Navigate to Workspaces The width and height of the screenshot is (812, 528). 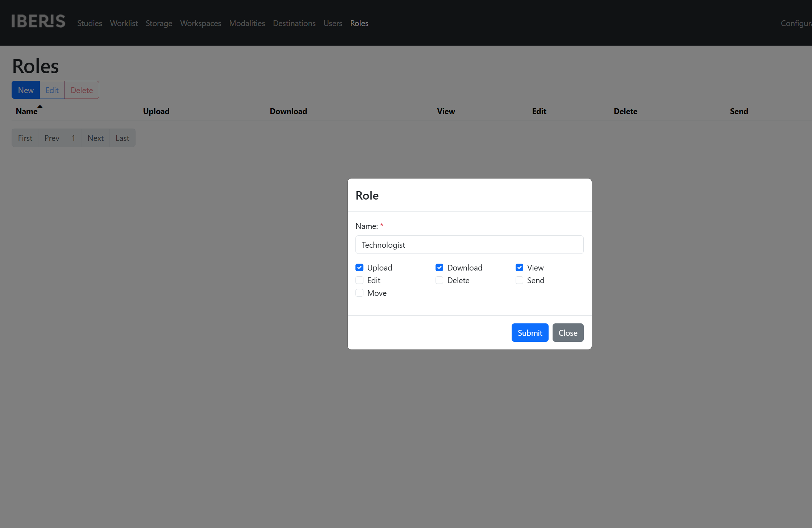click(201, 23)
